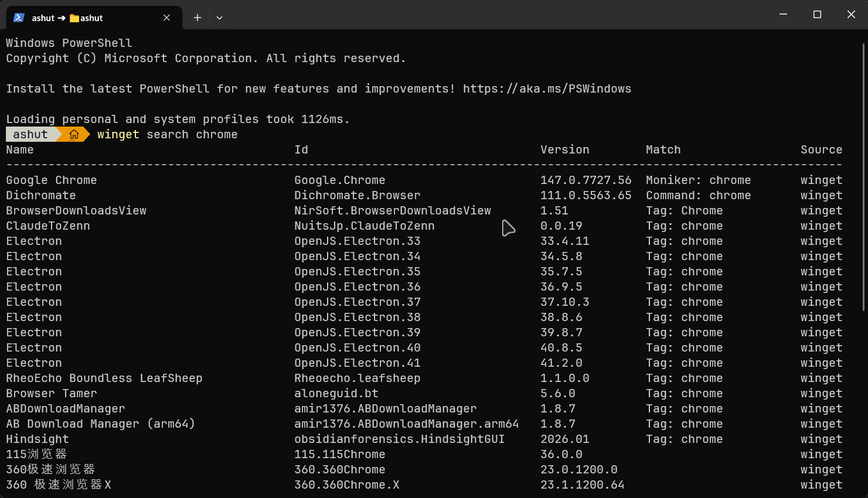Viewport: 868px width, 498px height.
Task: Click the winget command word in the prompt
Action: (x=118, y=135)
